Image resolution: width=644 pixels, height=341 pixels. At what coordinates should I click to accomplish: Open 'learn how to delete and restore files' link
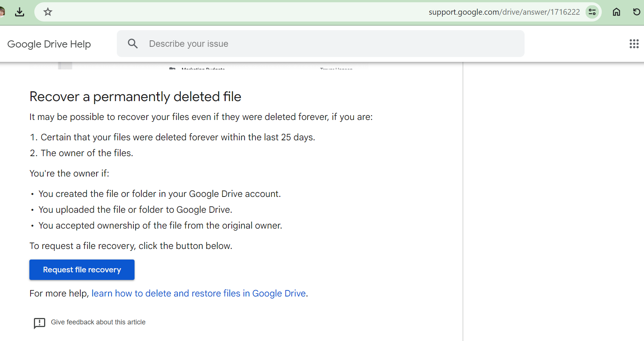pyautogui.click(x=198, y=293)
